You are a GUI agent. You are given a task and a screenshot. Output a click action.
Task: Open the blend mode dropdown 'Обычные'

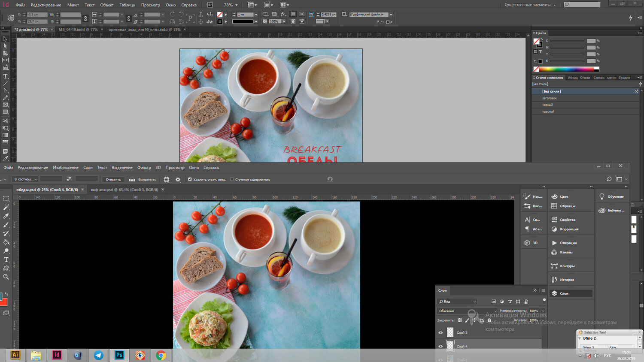(x=467, y=311)
